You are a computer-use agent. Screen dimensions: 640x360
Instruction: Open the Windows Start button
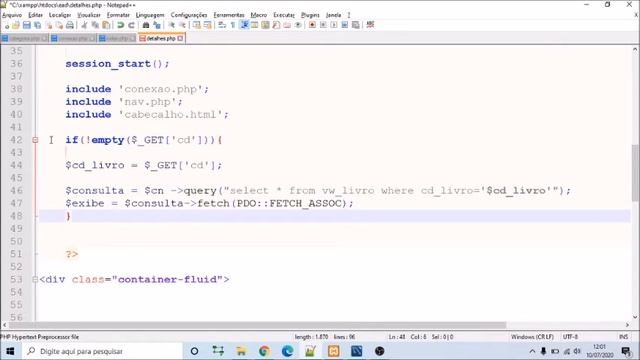10,351
